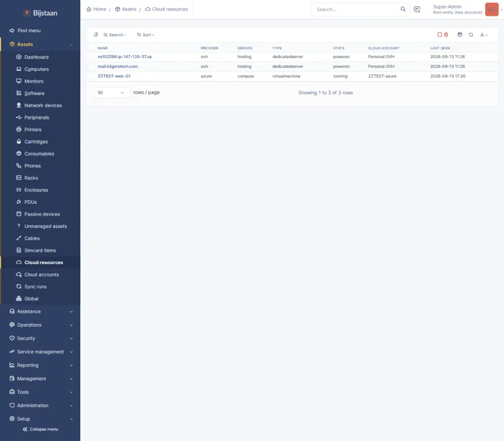The width and height of the screenshot is (504, 441).
Task: Open the mail.kilgoretech.com. resource link
Action: point(118,67)
